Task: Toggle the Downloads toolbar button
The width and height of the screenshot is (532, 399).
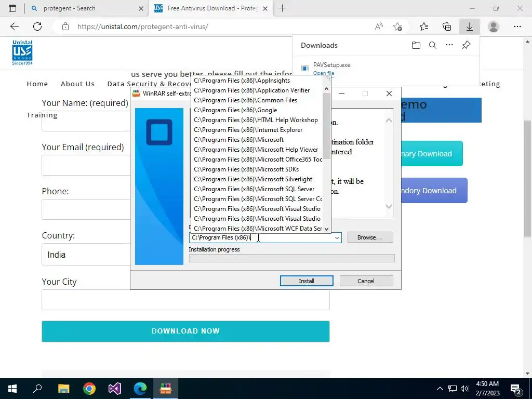Action: (470, 26)
